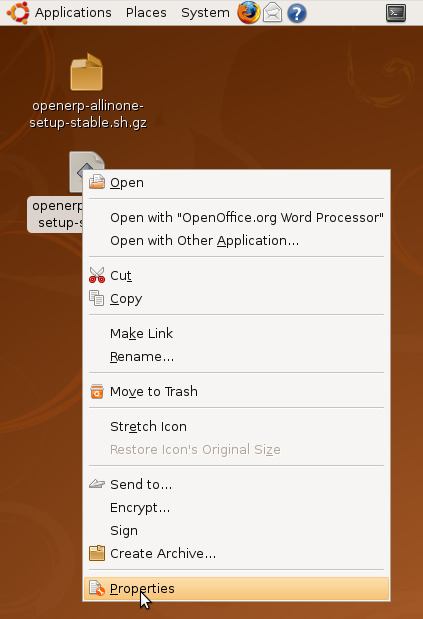
Task: Click the Create Archive box icon
Action: tap(97, 553)
